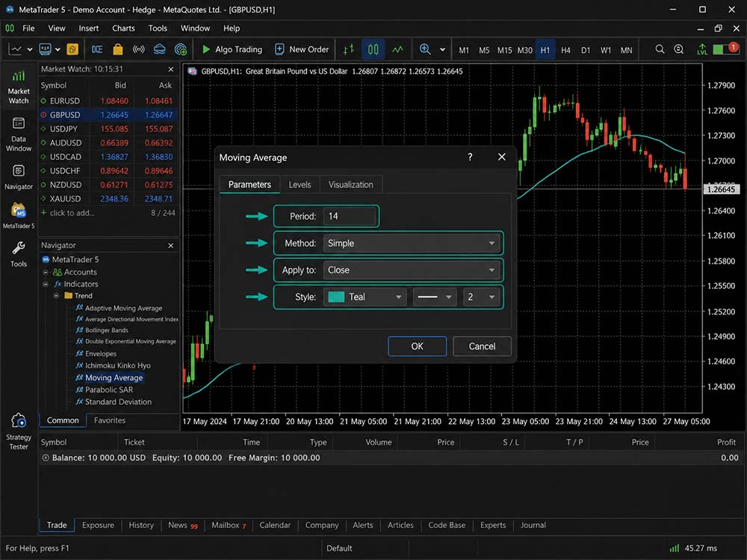This screenshot has height=560, width=747.
Task: Open Data Window in left sidebar
Action: pos(19,134)
